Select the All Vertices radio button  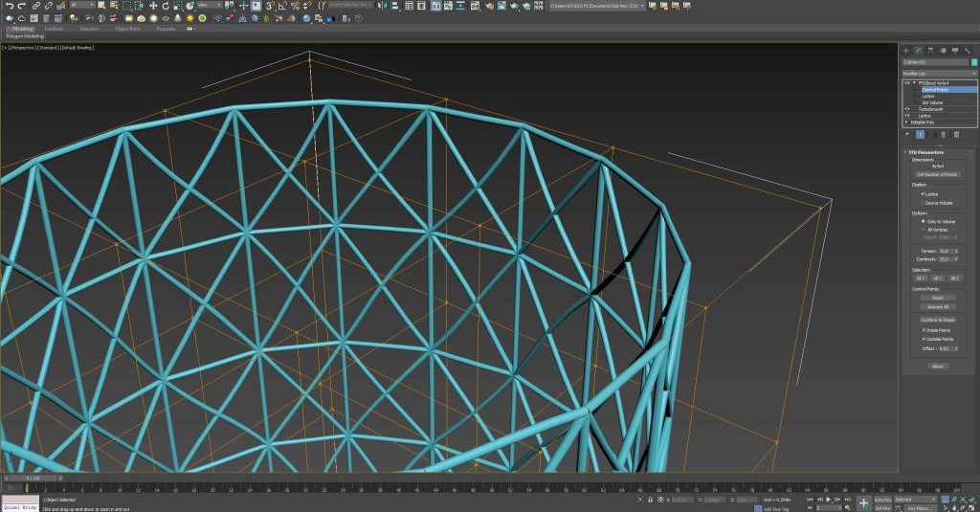924,230
